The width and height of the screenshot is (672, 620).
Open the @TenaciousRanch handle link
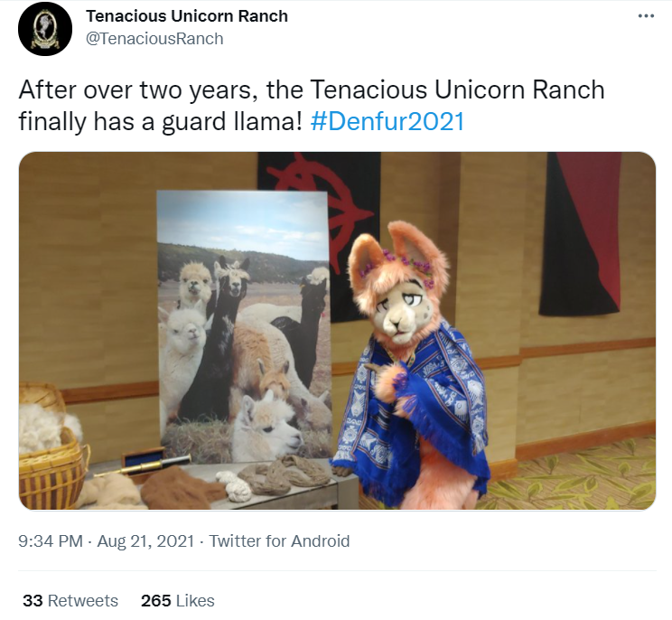coord(154,39)
